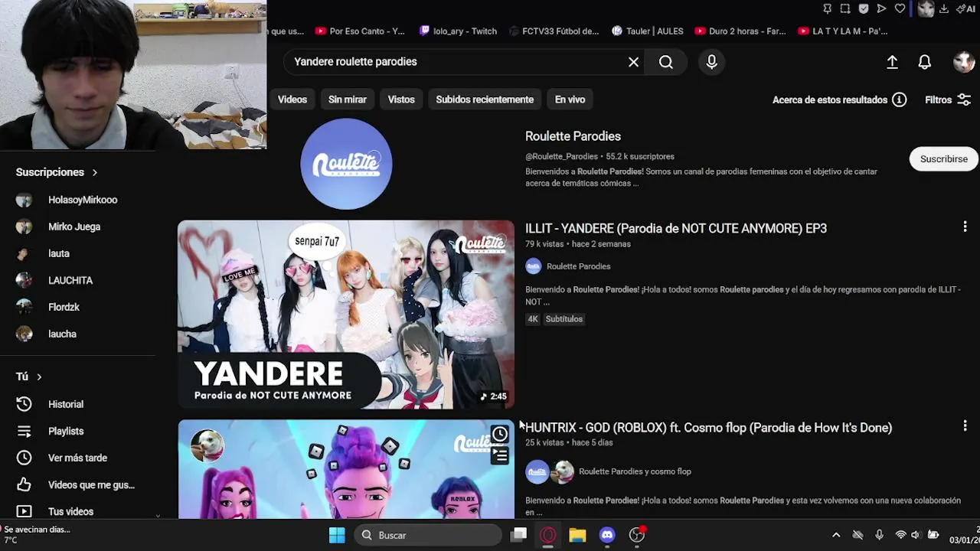This screenshot has width=980, height=551.
Task: Open the Filtros filter options
Action: coord(948,99)
